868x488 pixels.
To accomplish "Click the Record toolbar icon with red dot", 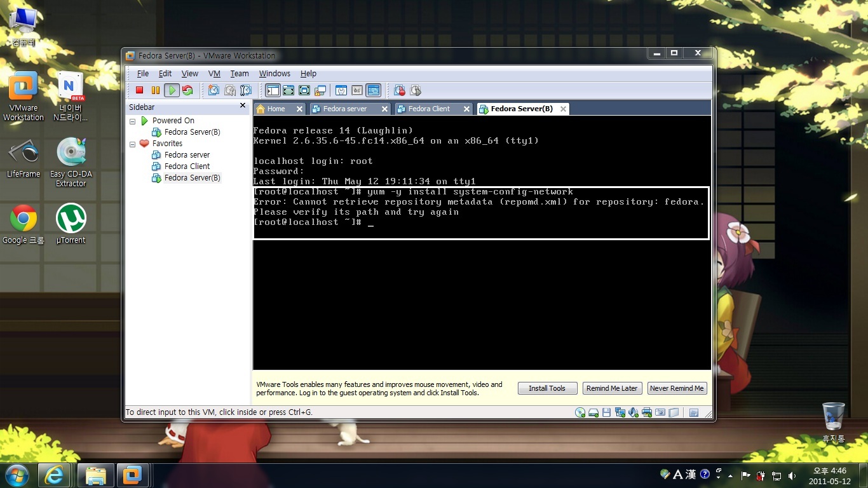I will (400, 90).
